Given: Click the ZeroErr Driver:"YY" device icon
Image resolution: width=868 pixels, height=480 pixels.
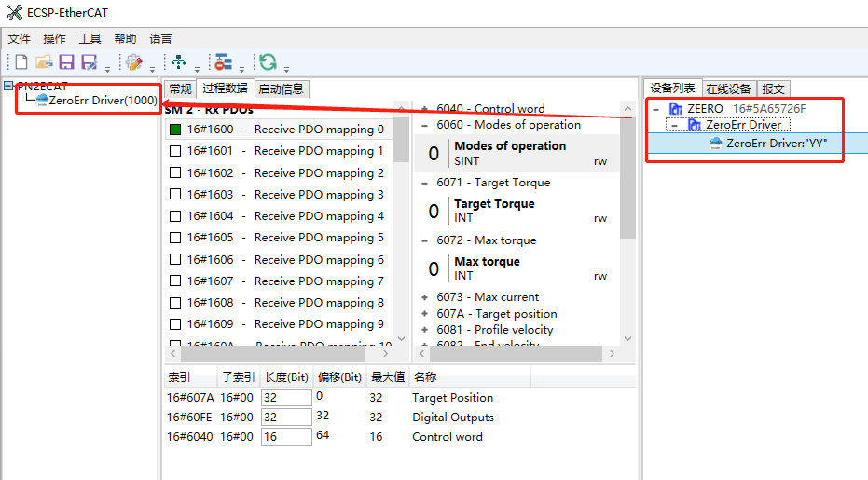Looking at the screenshot, I should (x=715, y=144).
